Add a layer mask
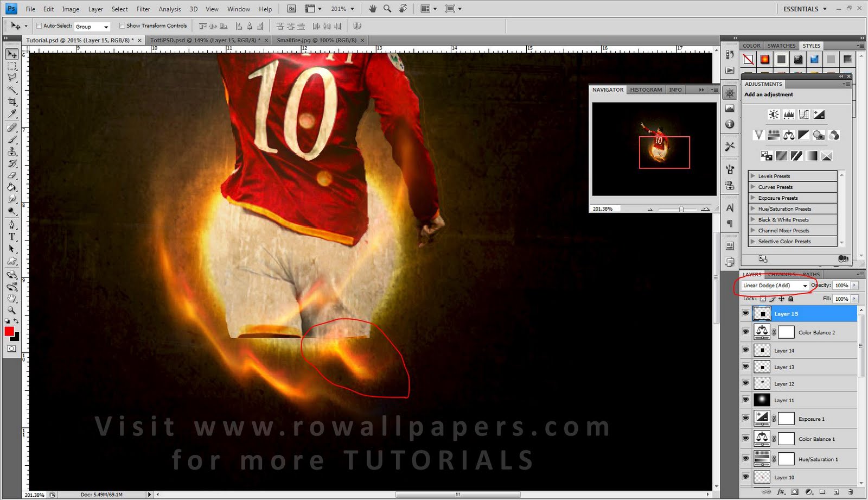This screenshot has height=500, width=868. 795,492
